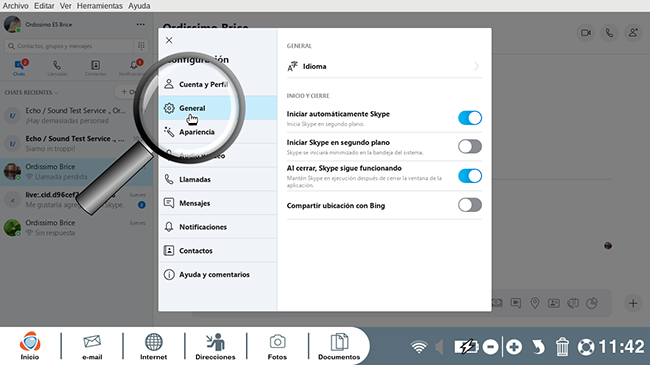Enable Iniciar Skype en segundo plano
This screenshot has height=365, width=650.
point(470,146)
